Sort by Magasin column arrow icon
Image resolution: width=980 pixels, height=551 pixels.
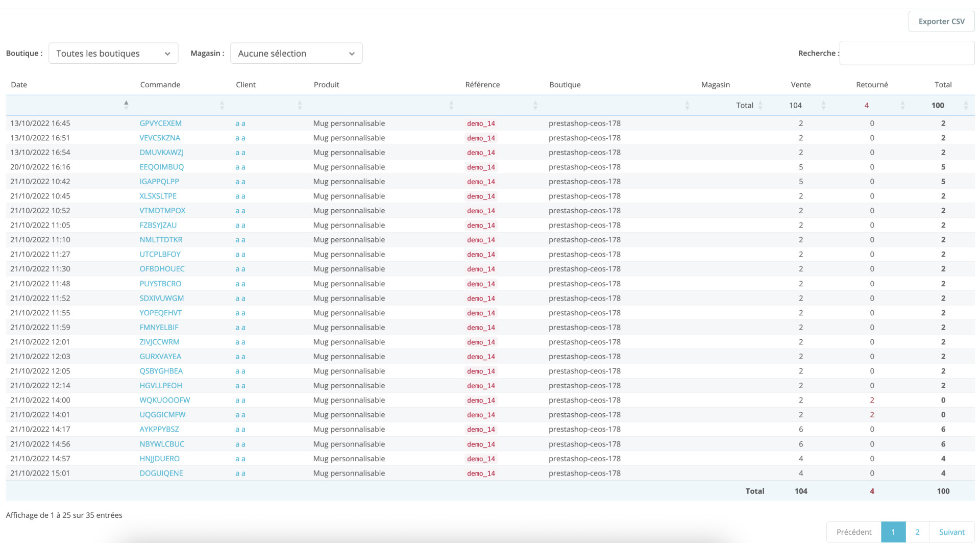tap(760, 105)
